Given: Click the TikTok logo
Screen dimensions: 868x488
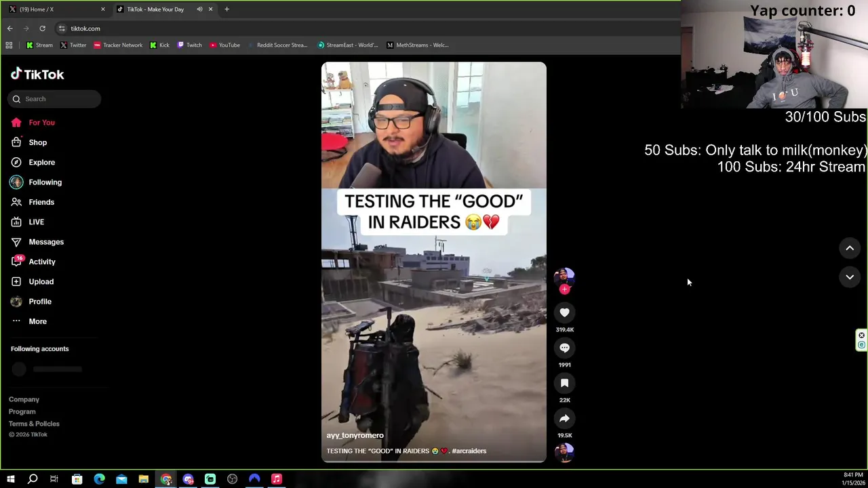Looking at the screenshot, I should tap(37, 75).
